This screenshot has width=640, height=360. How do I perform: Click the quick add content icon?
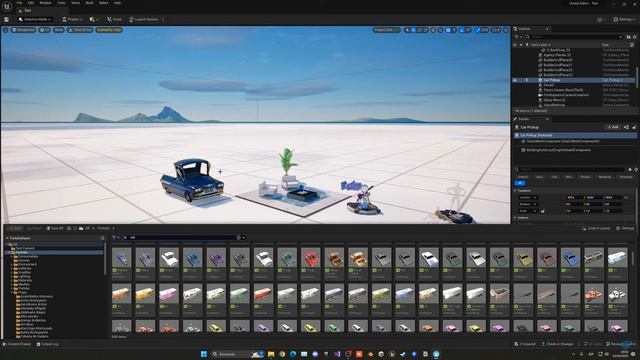click(x=93, y=19)
